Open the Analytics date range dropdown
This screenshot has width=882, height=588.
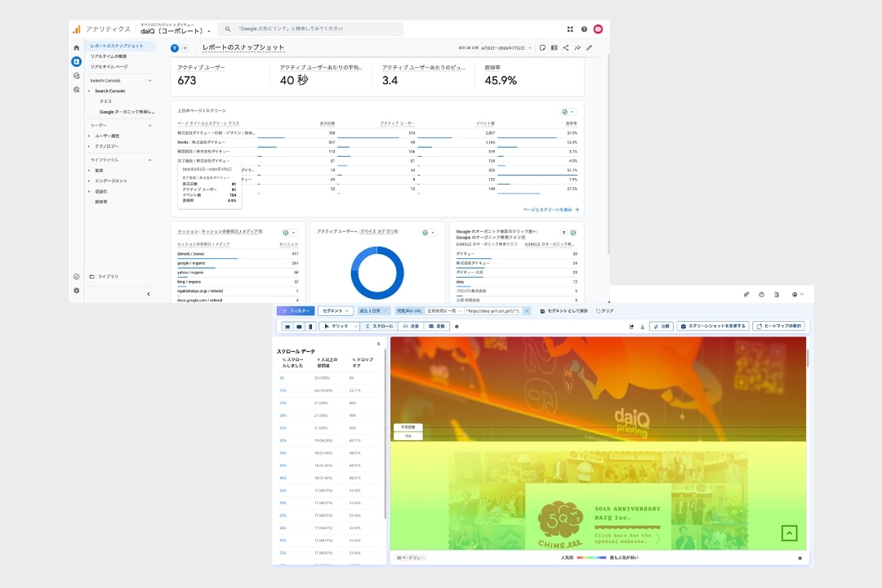click(494, 48)
